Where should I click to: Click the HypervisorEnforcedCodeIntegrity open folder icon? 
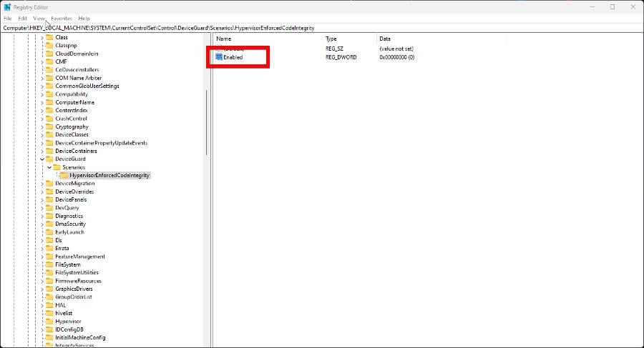(64, 175)
